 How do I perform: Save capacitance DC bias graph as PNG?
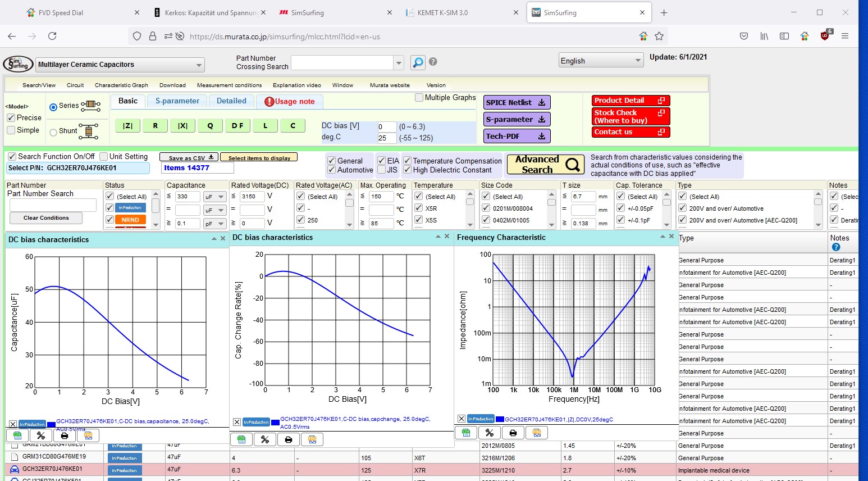click(x=88, y=435)
